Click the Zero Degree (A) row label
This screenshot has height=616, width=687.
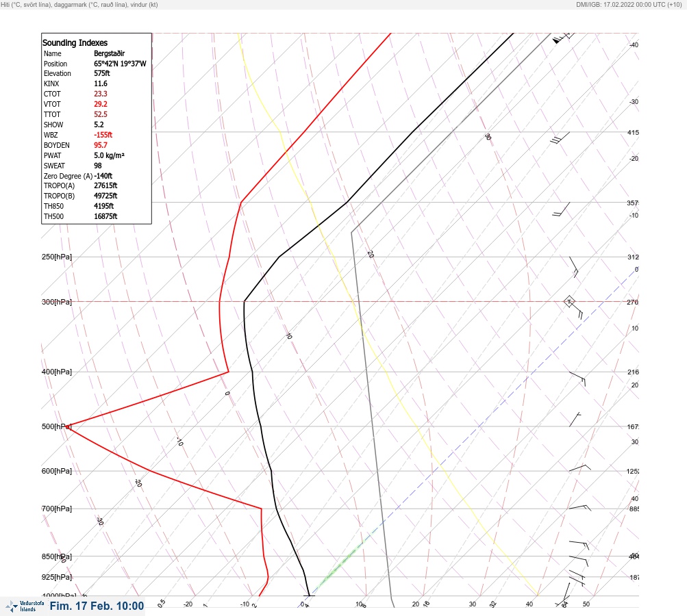68,176
